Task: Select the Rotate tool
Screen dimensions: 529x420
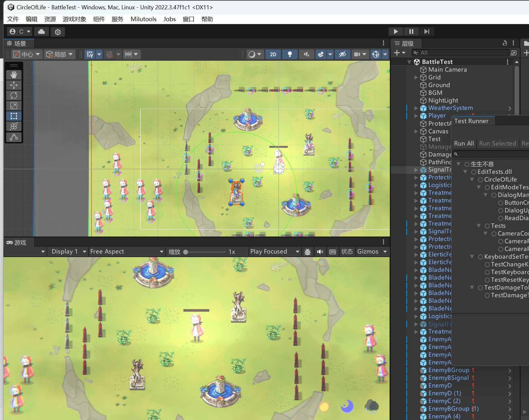Action: click(14, 95)
